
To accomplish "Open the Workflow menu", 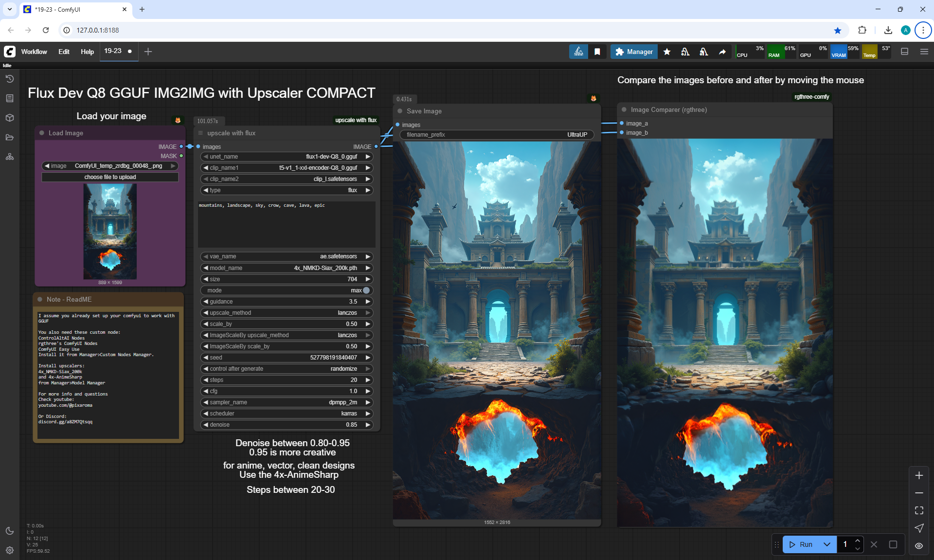I will 34,52.
